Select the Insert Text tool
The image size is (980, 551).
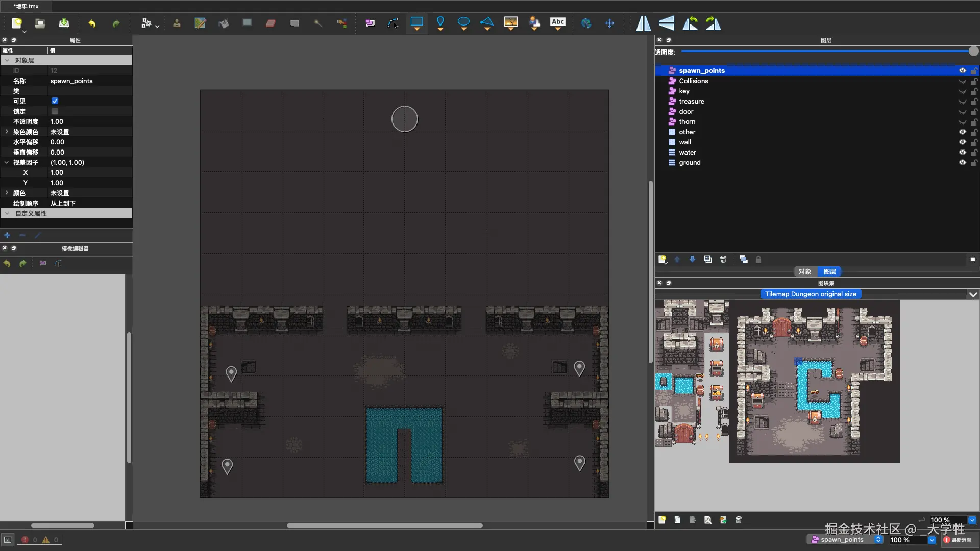coord(557,22)
